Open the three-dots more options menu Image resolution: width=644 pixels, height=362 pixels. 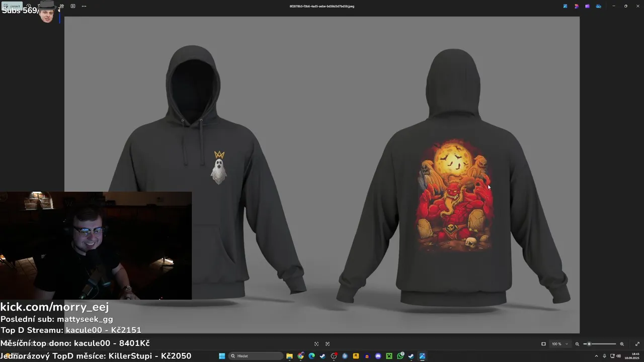pos(84,6)
